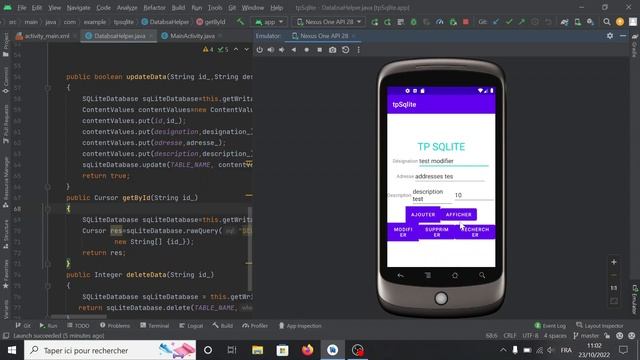
Task: Click the Git commit checkmark icon
Action: [509, 22]
